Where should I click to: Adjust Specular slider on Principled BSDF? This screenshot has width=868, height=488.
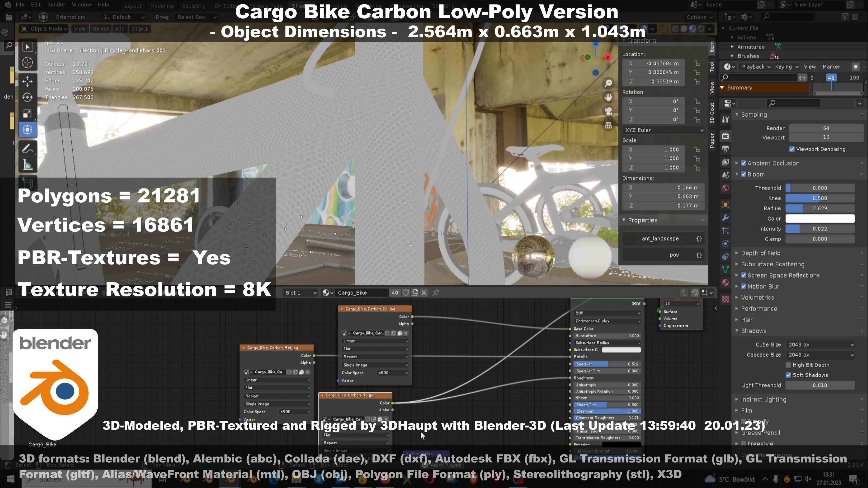click(607, 364)
